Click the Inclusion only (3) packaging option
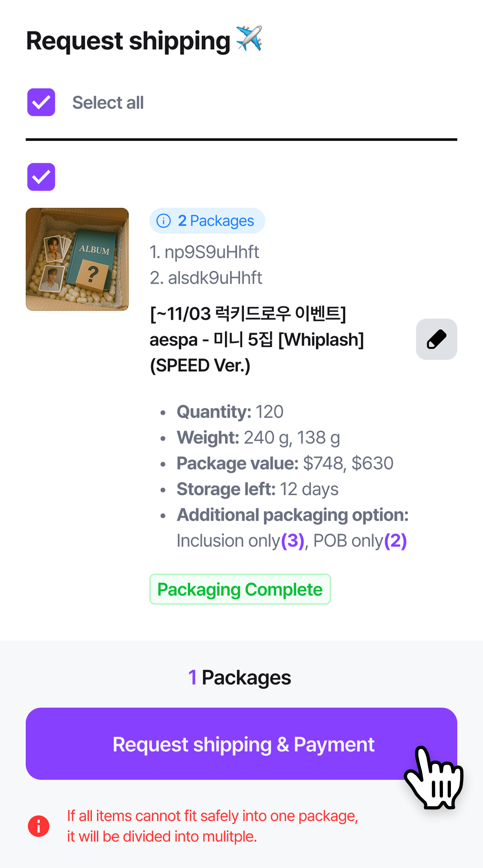The width and height of the screenshot is (483, 868). (240, 541)
